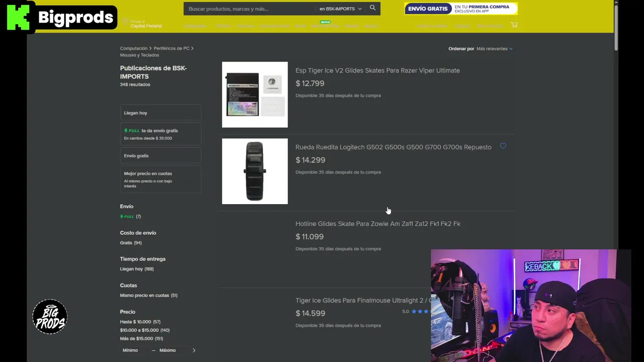Filter price Más de $15.000
644x362 pixels.
tap(141, 339)
